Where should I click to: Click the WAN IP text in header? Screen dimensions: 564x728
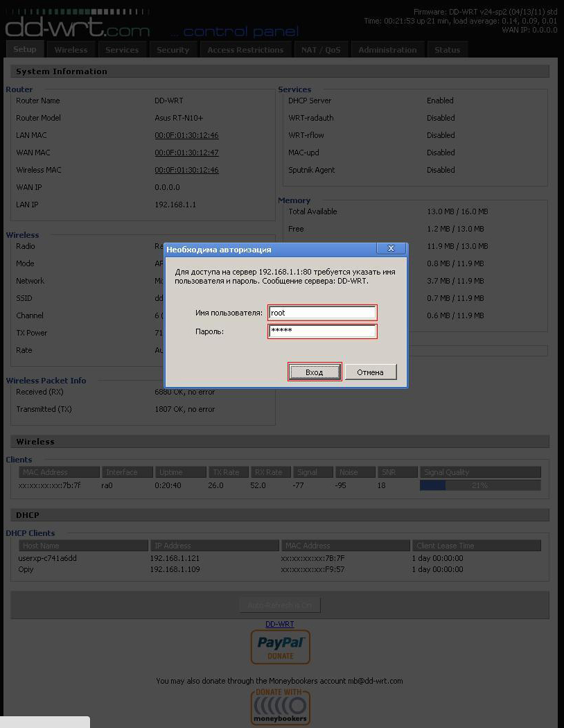[529, 30]
